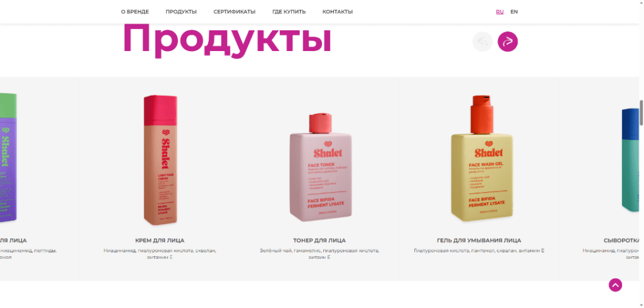Open ГДЕ КУПИТЬ navigation link
This screenshot has height=308, width=644.
[x=289, y=12]
